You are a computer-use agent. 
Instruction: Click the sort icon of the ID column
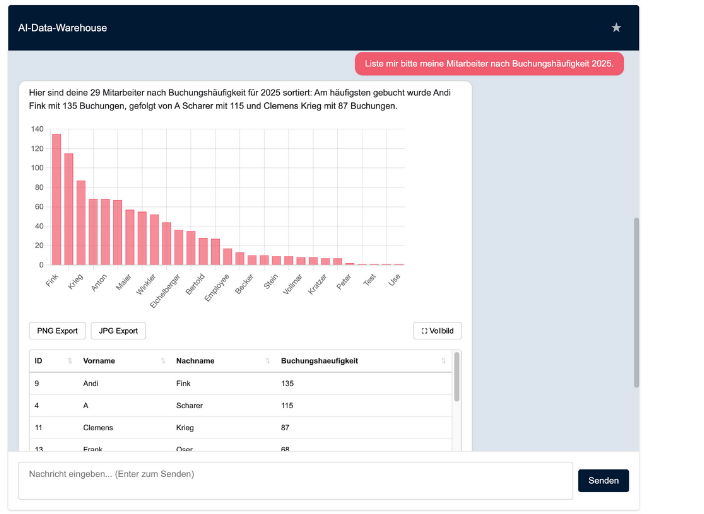click(x=70, y=361)
